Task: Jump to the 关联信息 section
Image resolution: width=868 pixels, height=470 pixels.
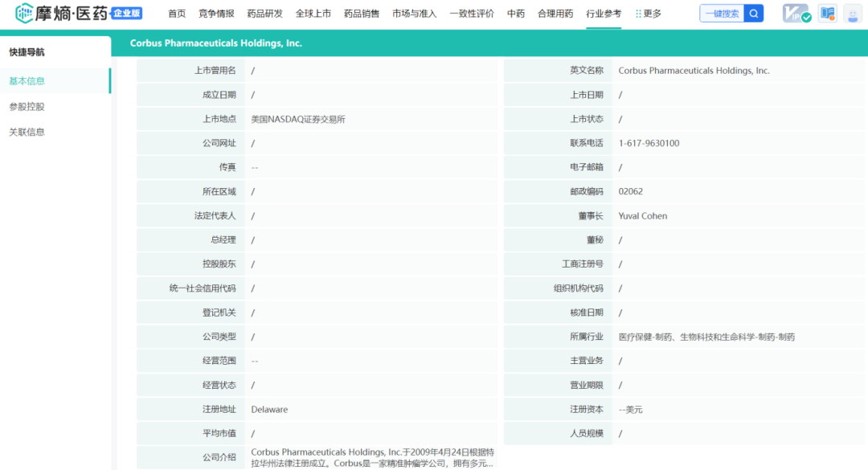Action: 27,132
